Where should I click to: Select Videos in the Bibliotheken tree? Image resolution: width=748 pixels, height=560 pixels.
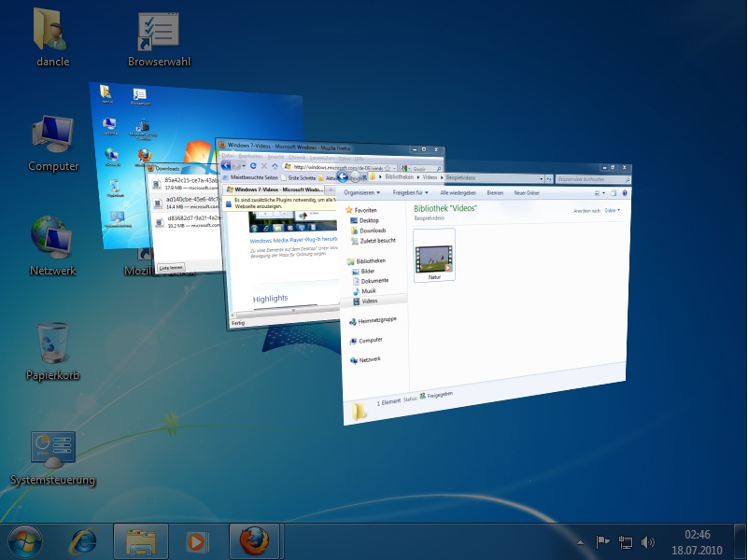coord(368,301)
